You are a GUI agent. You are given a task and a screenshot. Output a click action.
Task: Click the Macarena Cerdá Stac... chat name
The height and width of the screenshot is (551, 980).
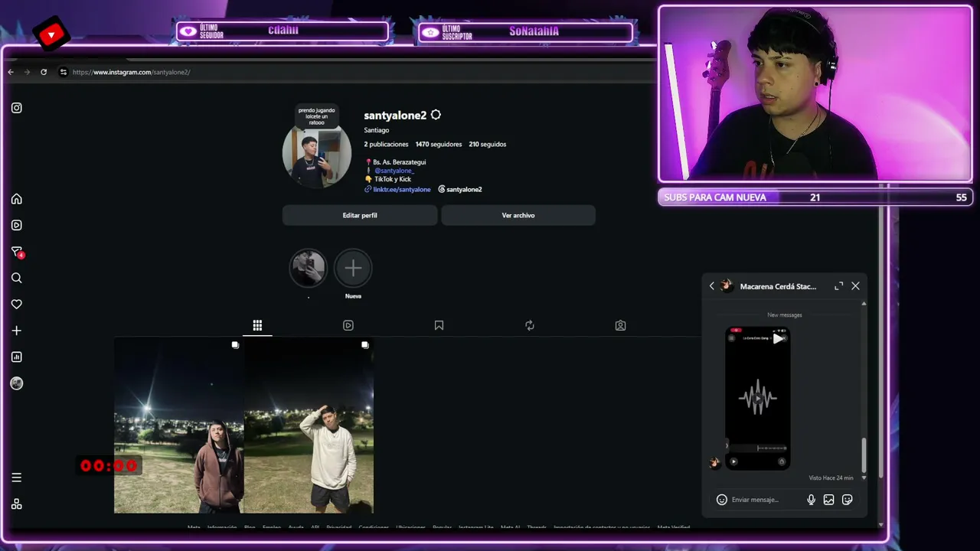(778, 286)
